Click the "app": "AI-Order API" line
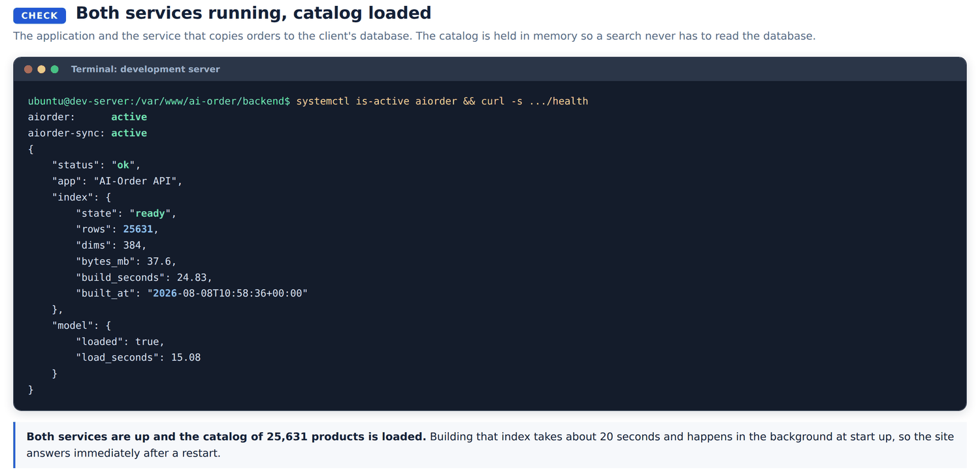 (117, 181)
